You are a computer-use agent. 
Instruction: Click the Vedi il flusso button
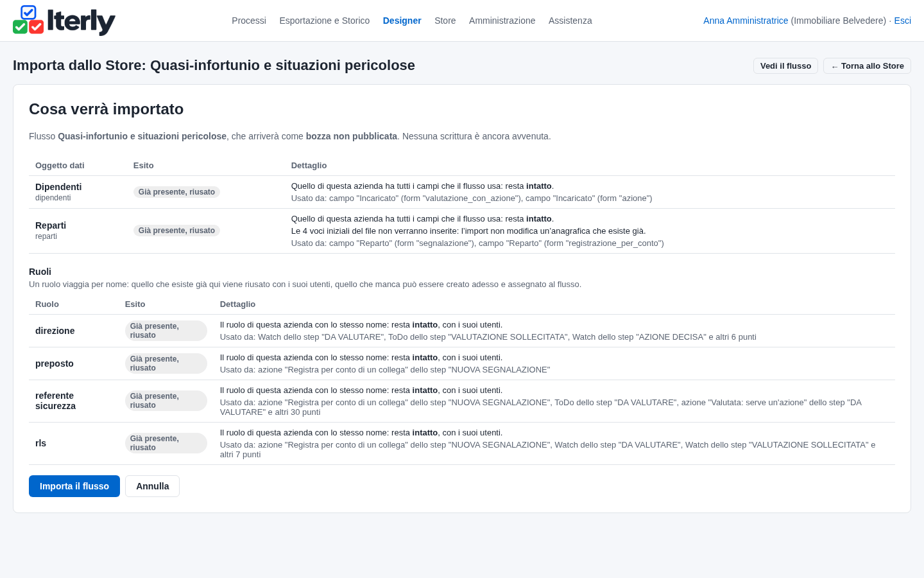pos(785,66)
